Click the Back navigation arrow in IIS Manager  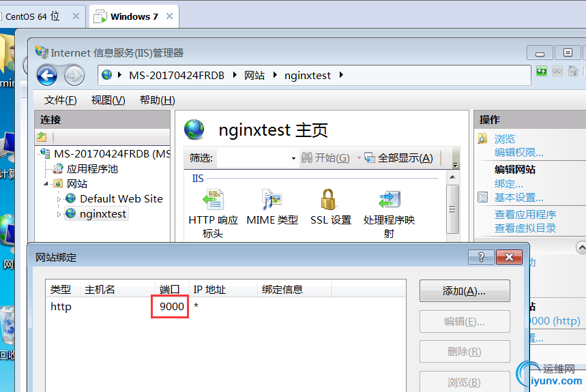click(x=47, y=76)
